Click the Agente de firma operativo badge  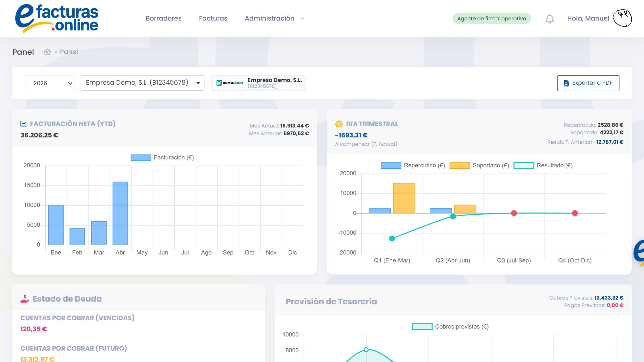tap(491, 19)
